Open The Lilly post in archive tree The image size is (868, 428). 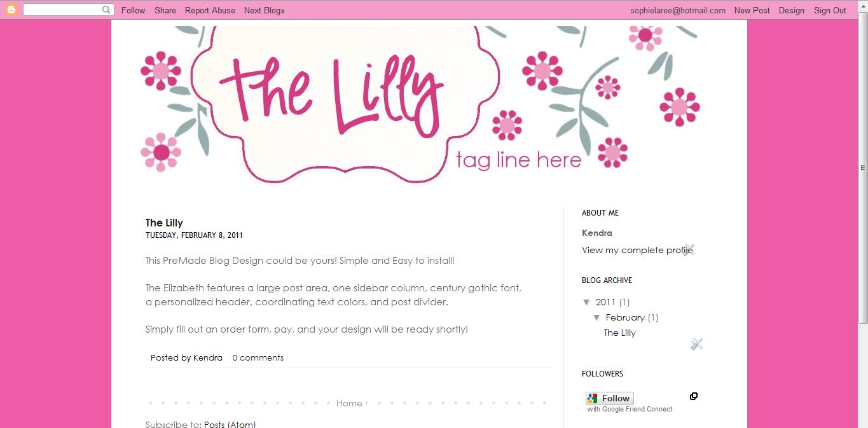coord(619,333)
